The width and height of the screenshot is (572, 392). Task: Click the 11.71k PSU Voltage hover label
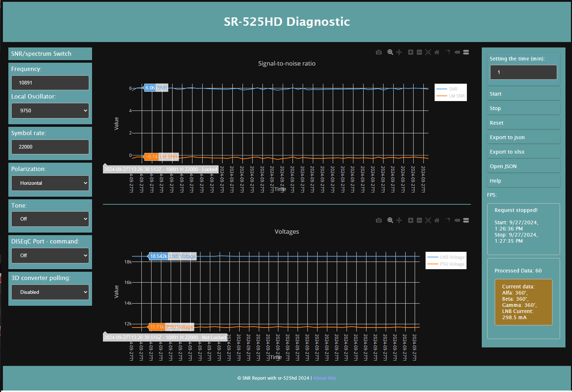point(171,327)
